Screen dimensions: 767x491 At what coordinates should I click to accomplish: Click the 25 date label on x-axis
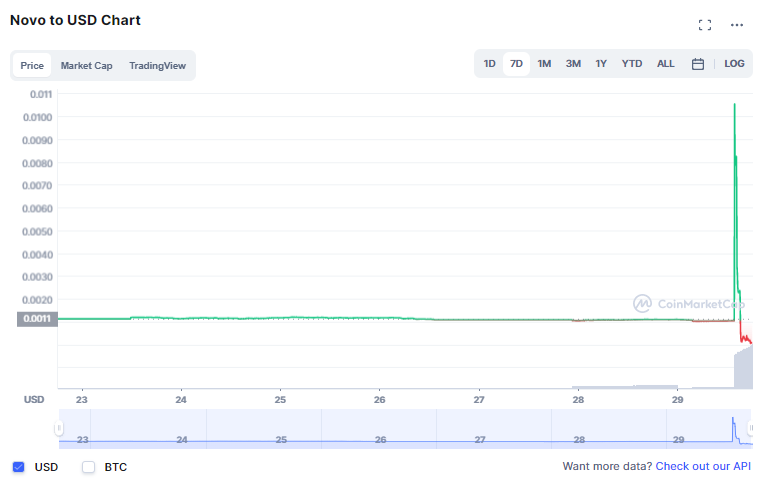click(280, 400)
